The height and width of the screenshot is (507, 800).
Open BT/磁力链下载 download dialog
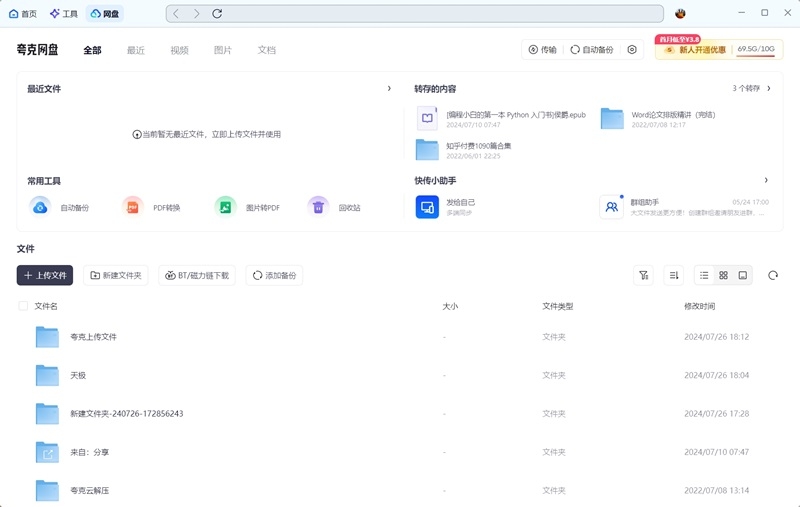(x=197, y=275)
